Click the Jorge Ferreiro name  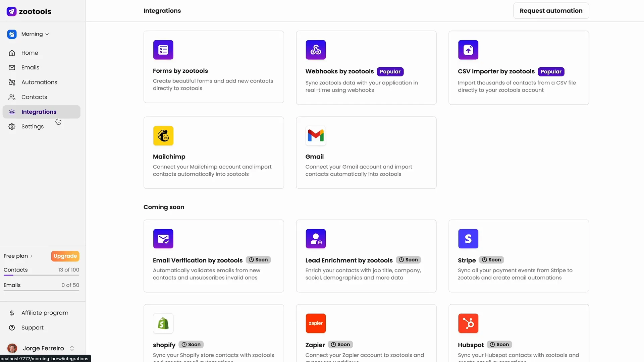(x=43, y=348)
